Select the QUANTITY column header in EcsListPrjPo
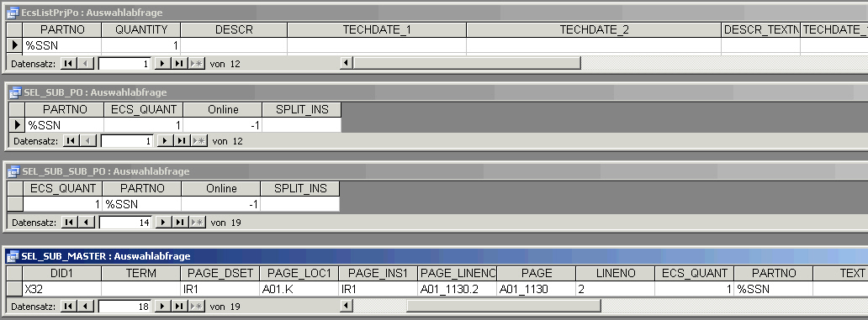This screenshot has width=868, height=320. 141,30
